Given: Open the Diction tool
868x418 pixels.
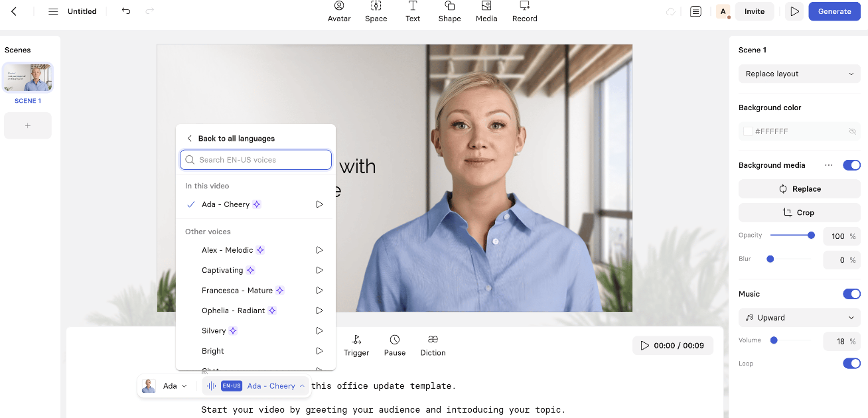Looking at the screenshot, I should [x=433, y=345].
